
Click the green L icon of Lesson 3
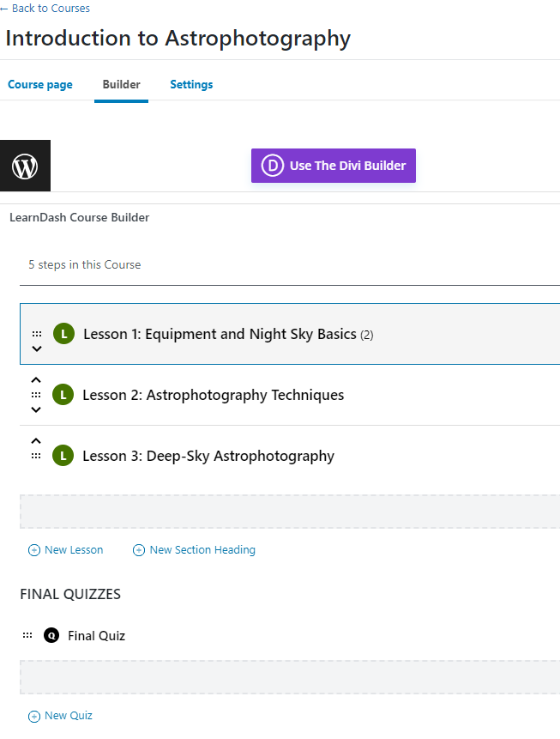63,455
